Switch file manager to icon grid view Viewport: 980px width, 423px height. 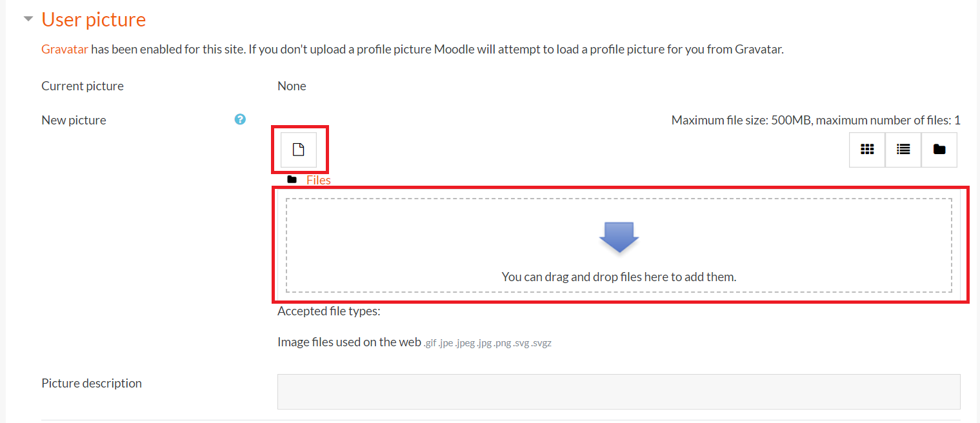867,150
